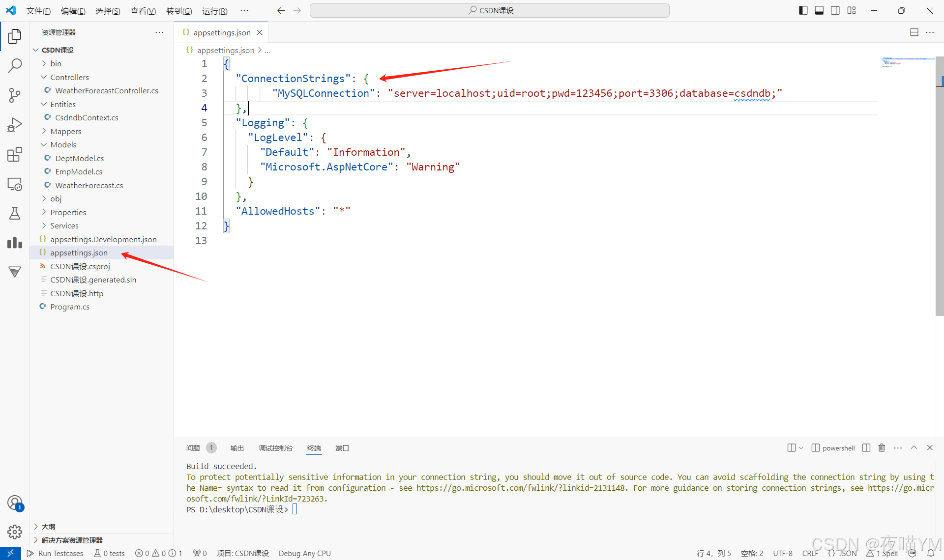The image size is (944, 560).
Task: Open the Extensions view icon
Action: click(x=15, y=154)
